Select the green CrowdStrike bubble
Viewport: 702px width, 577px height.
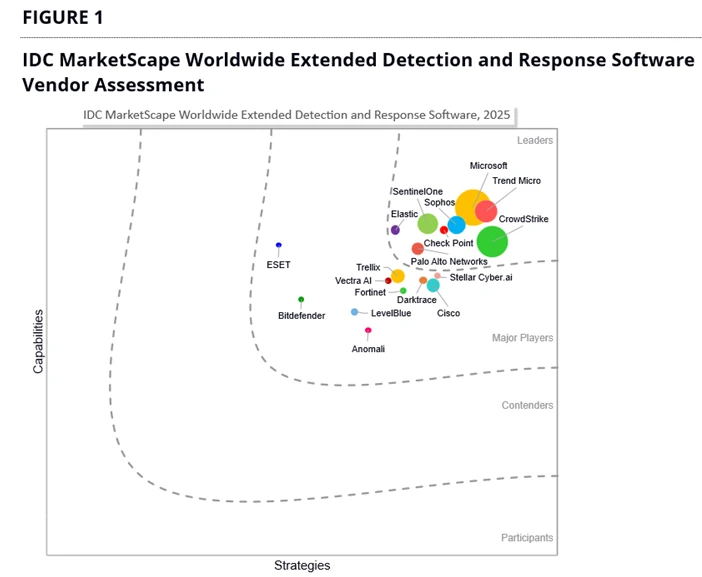tap(491, 241)
